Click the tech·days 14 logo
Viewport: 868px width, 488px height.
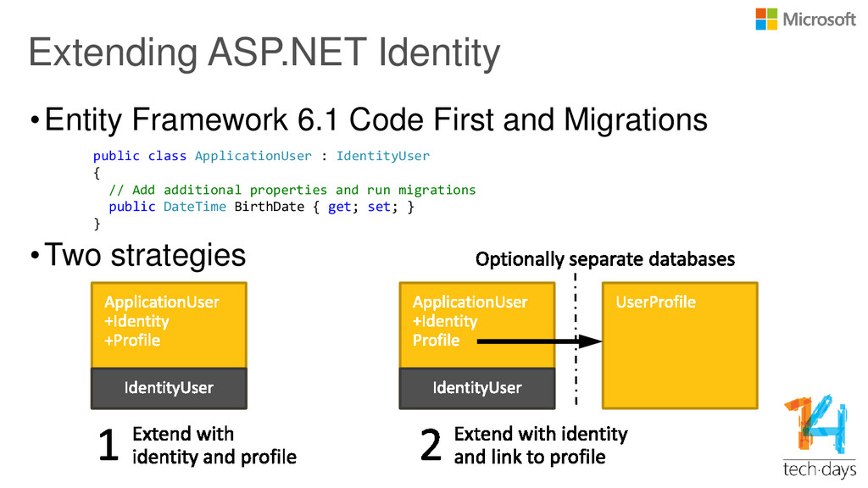tap(820, 436)
